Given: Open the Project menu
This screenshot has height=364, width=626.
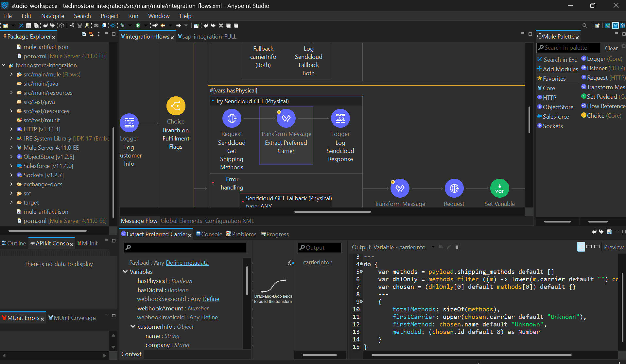Looking at the screenshot, I should click(x=110, y=16).
